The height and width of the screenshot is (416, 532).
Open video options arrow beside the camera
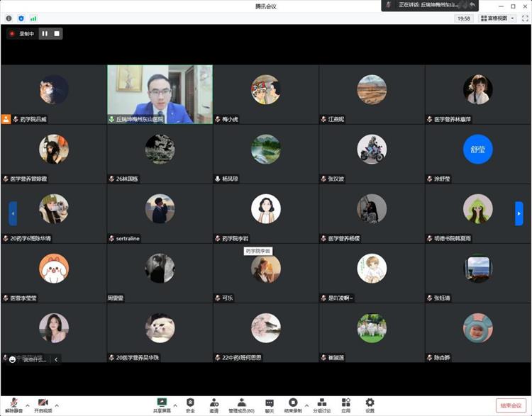[57, 405]
